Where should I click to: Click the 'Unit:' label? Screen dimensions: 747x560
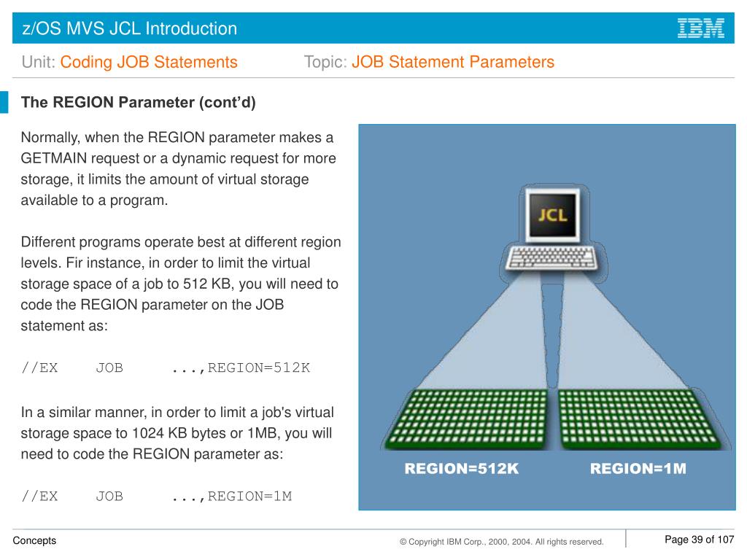pos(39,62)
